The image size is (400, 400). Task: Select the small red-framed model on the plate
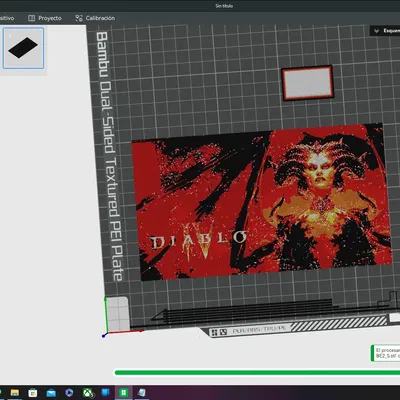click(x=307, y=83)
